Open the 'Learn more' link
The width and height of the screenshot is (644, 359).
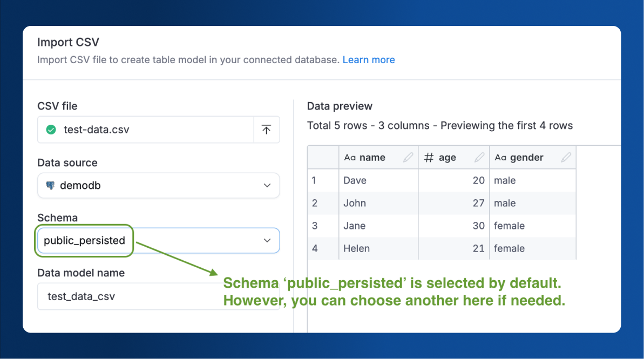(369, 59)
